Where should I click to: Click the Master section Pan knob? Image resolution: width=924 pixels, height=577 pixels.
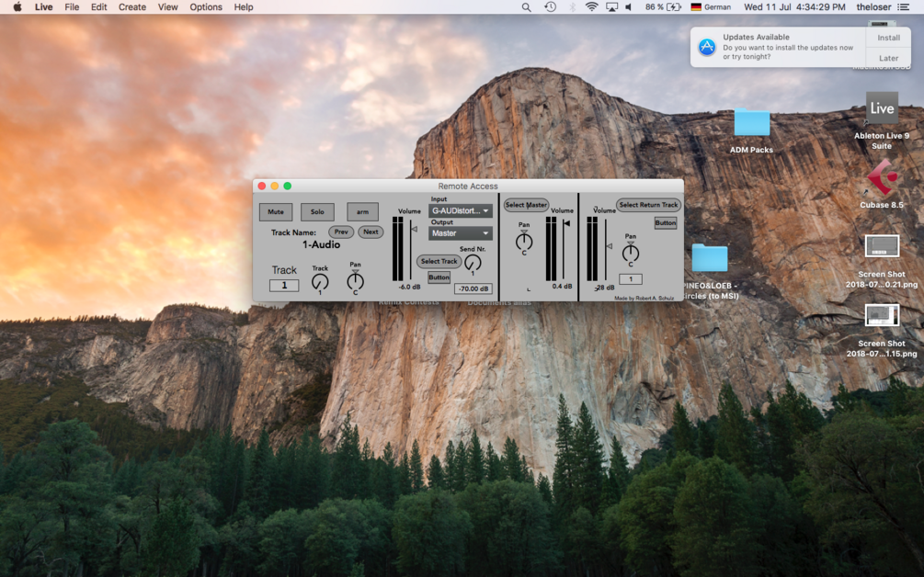point(524,242)
